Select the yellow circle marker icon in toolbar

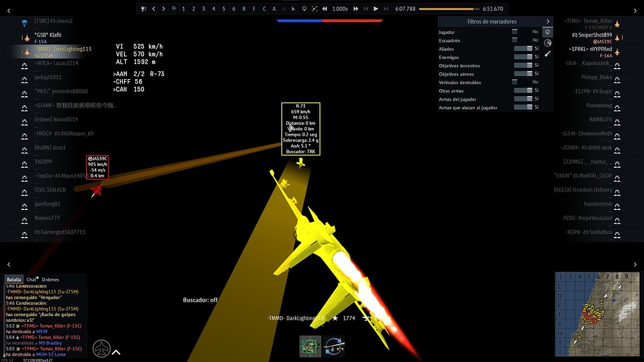305,8
